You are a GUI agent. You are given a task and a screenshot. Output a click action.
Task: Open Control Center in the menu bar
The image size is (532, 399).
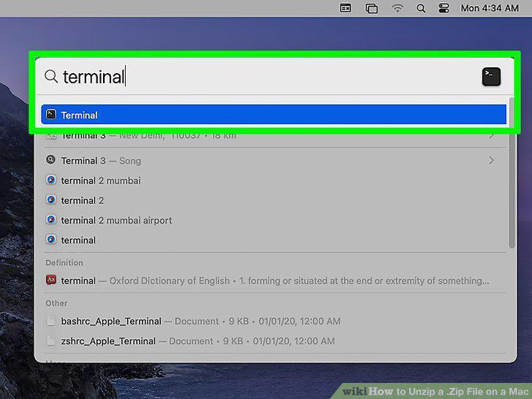coord(444,8)
